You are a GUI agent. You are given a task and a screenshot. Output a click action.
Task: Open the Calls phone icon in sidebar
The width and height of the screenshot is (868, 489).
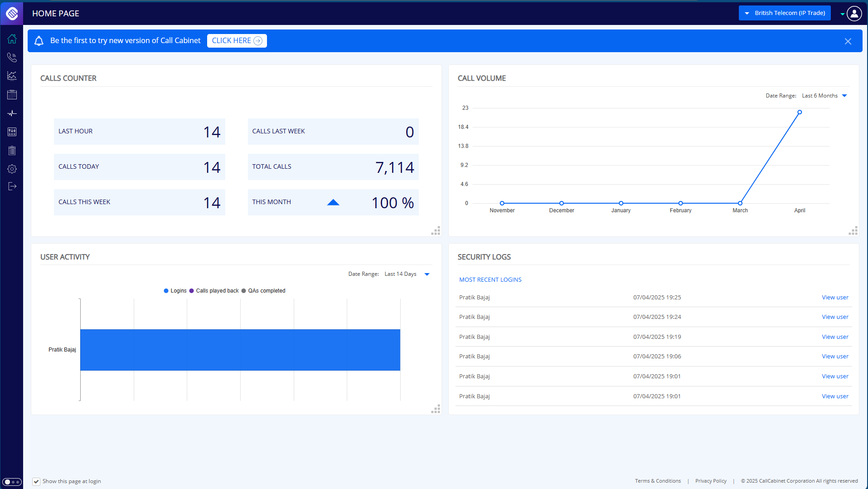(x=12, y=58)
